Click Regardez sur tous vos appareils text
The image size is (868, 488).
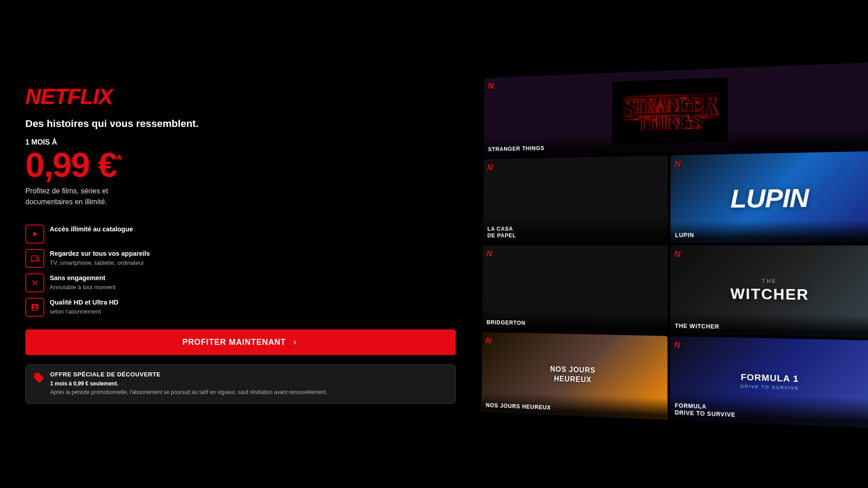[99, 253]
